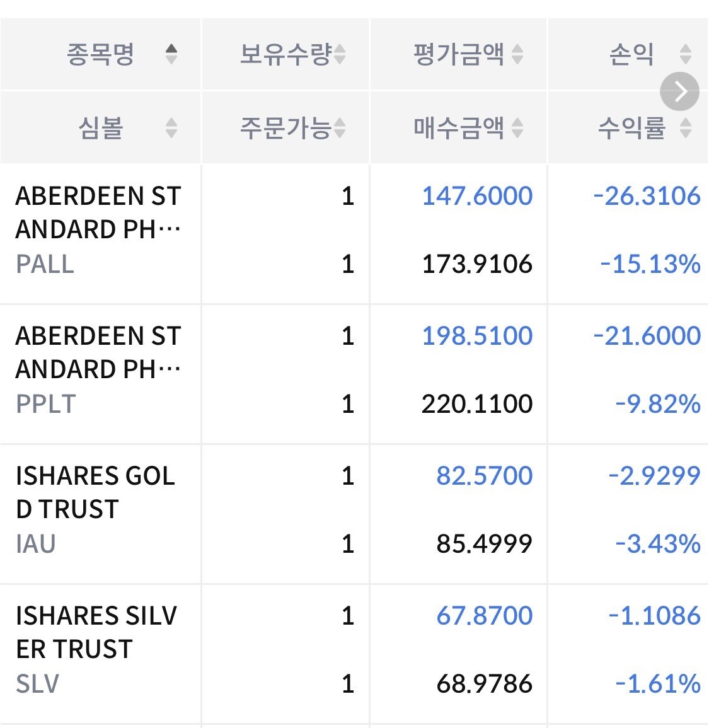Screen dimensions: 709x728
Task: Open ISHARES GOLD TRUST entry
Action: (95, 492)
